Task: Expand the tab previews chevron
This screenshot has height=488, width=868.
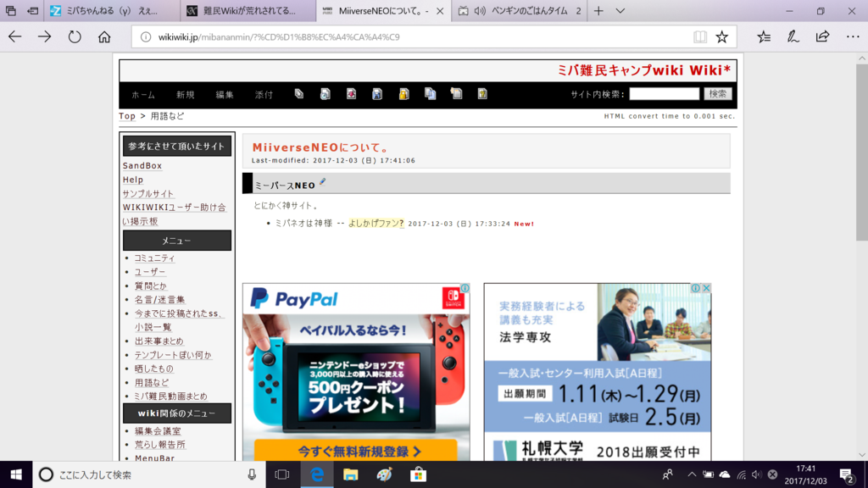Action: coord(620,10)
